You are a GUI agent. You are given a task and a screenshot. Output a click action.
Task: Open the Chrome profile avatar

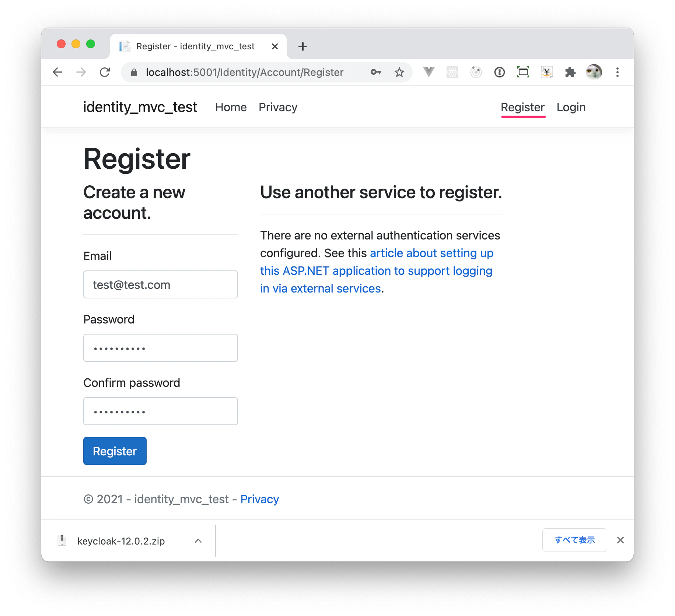594,72
